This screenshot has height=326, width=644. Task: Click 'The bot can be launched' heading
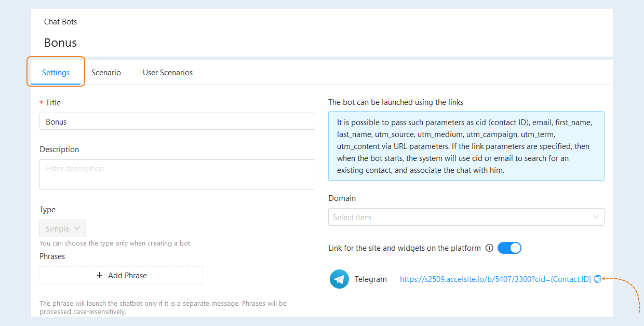[396, 102]
